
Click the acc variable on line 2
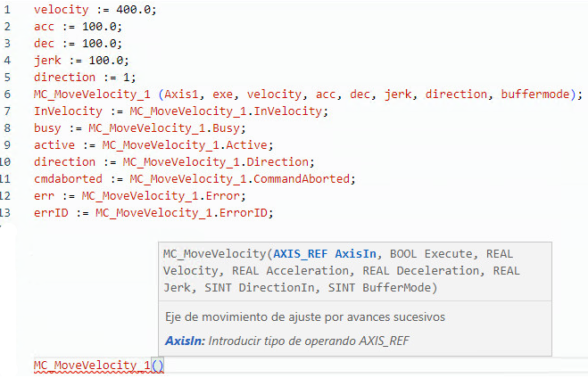tap(44, 26)
